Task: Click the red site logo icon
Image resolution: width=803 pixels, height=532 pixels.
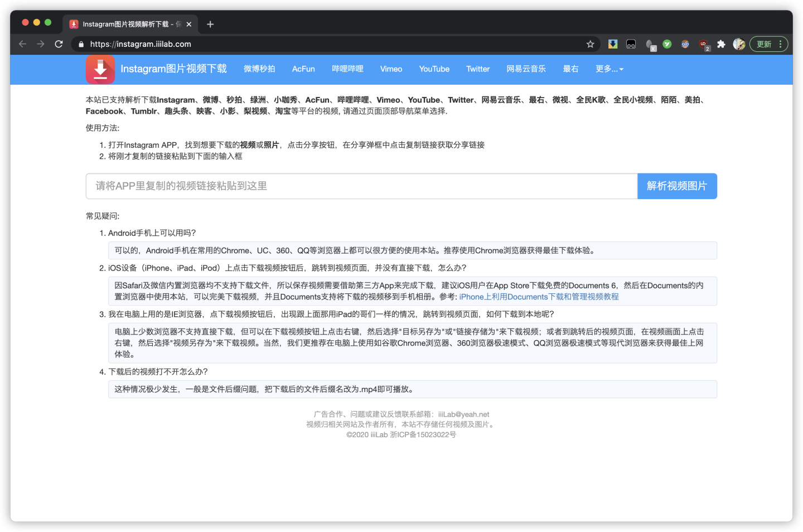Action: (x=100, y=69)
